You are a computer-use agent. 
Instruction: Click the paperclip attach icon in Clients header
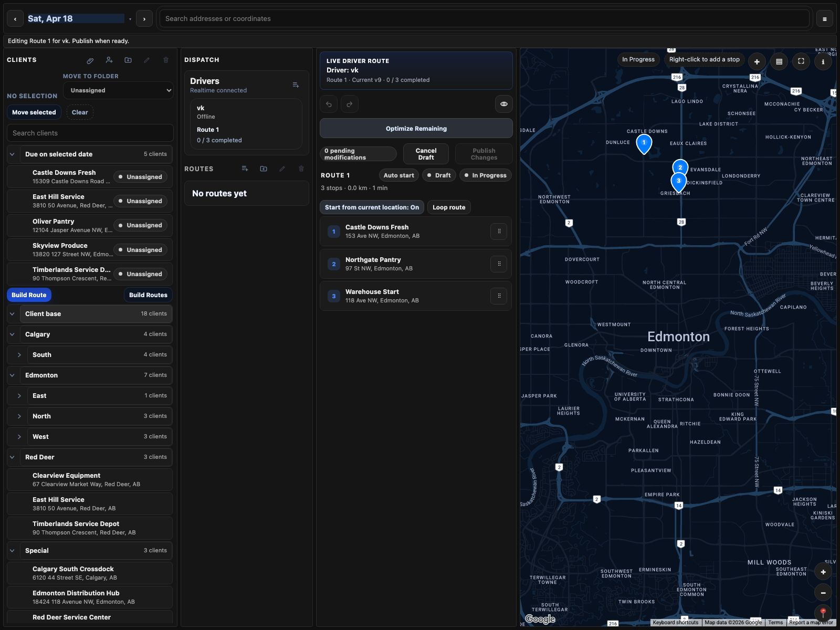(90, 60)
